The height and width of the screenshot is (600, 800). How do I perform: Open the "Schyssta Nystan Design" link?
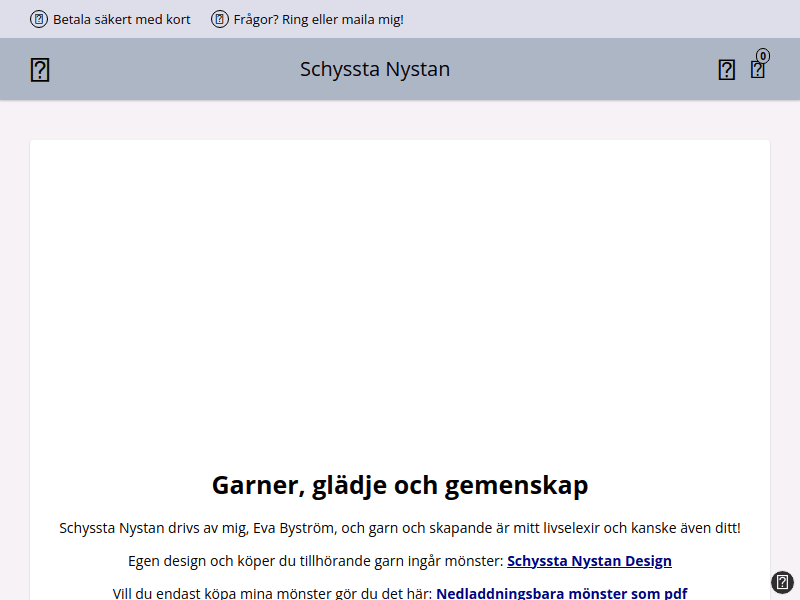pos(589,561)
